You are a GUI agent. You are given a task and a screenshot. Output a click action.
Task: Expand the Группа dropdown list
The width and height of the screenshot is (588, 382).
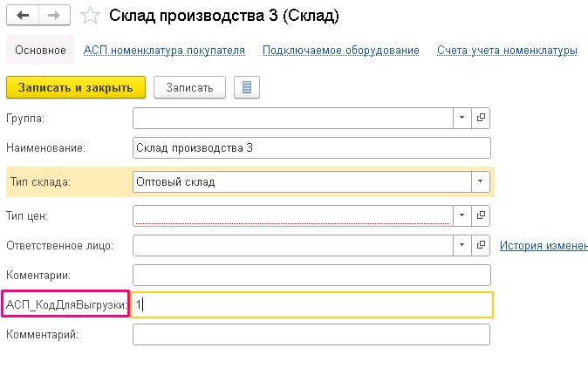[462, 118]
